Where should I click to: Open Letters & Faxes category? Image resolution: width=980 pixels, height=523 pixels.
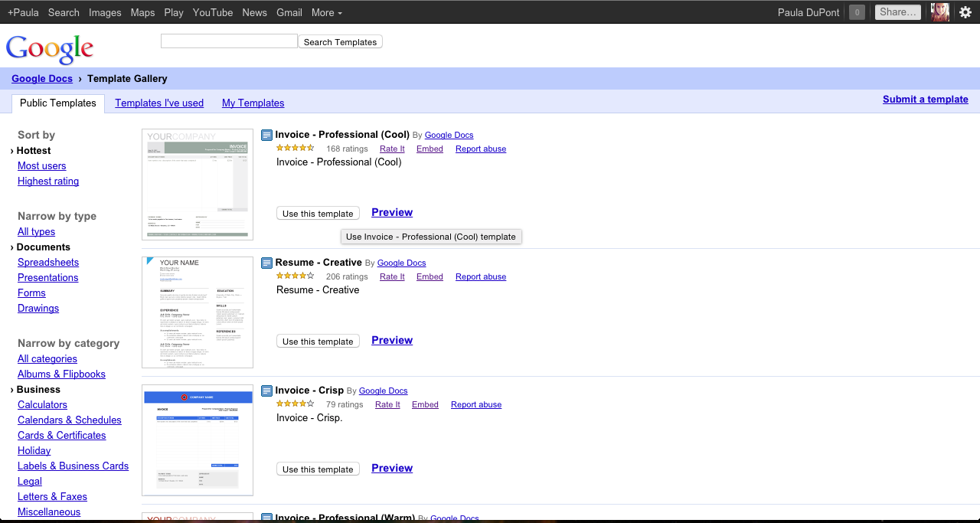[53, 497]
